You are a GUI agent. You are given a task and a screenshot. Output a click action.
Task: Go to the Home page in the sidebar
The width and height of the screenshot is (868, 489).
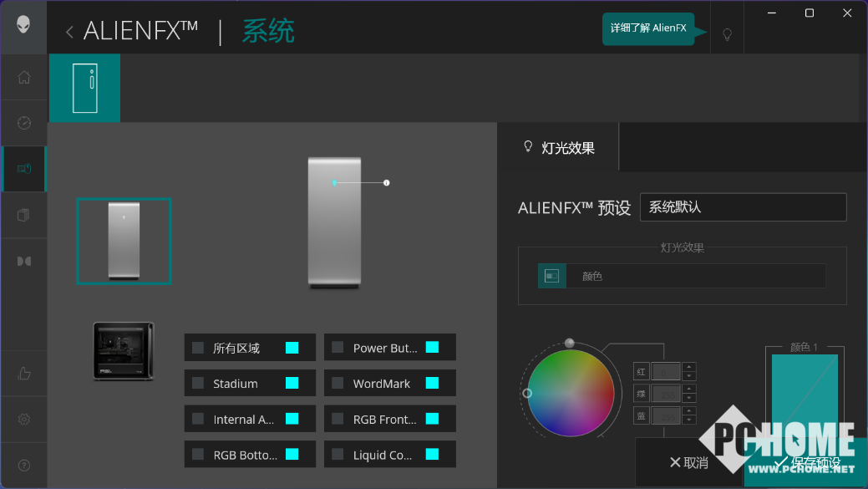coord(23,77)
